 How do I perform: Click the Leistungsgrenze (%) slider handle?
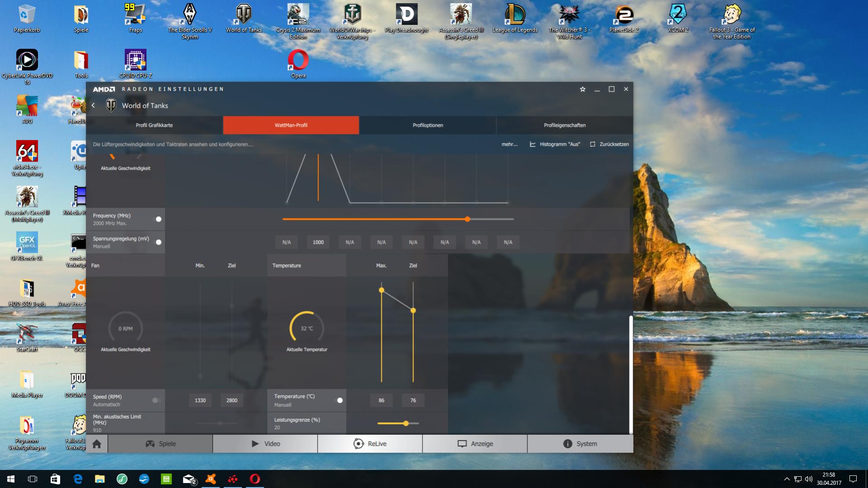[406, 423]
